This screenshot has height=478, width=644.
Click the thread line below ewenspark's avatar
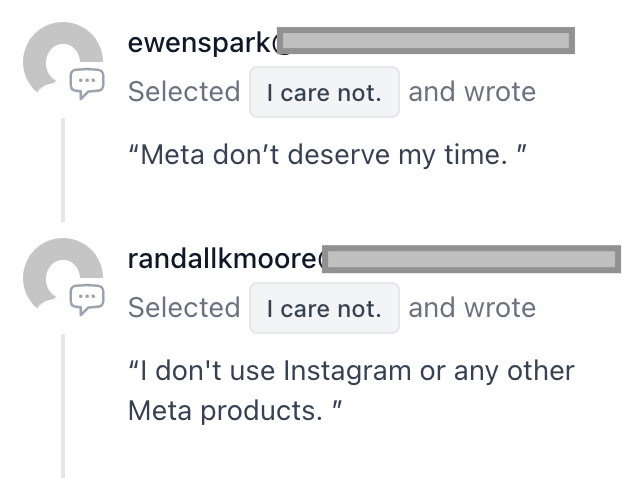(63, 170)
